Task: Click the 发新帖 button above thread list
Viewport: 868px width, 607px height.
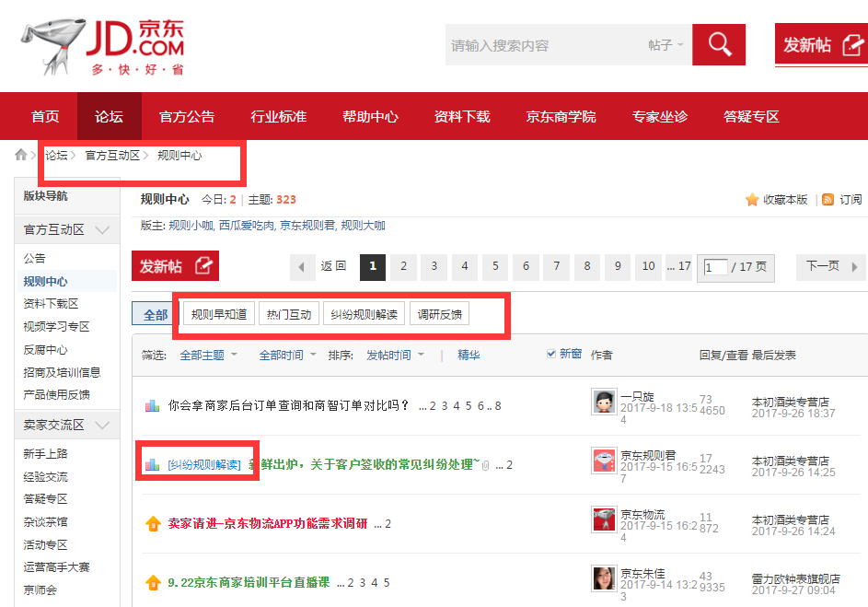Action: click(x=175, y=266)
